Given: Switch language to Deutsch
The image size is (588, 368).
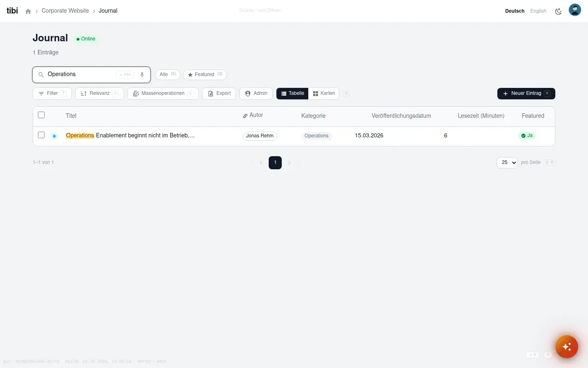Looking at the screenshot, I should [514, 11].
